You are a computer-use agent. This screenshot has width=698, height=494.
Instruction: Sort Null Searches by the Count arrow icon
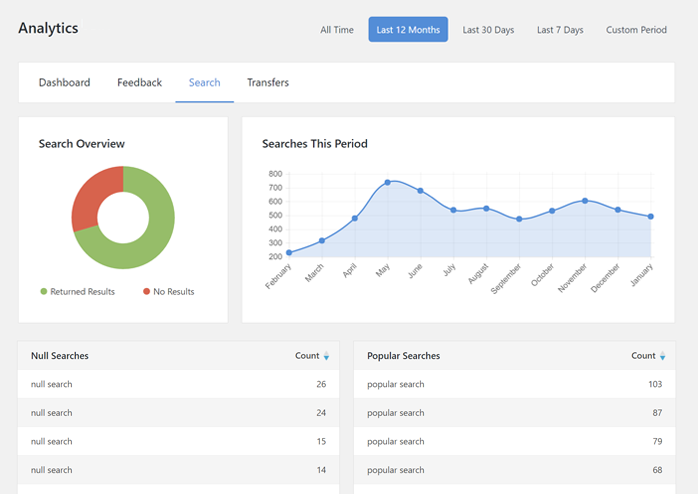(x=327, y=356)
